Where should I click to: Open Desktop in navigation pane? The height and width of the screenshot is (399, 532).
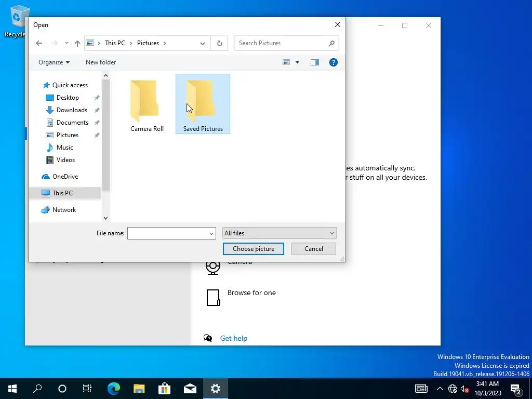pos(68,98)
